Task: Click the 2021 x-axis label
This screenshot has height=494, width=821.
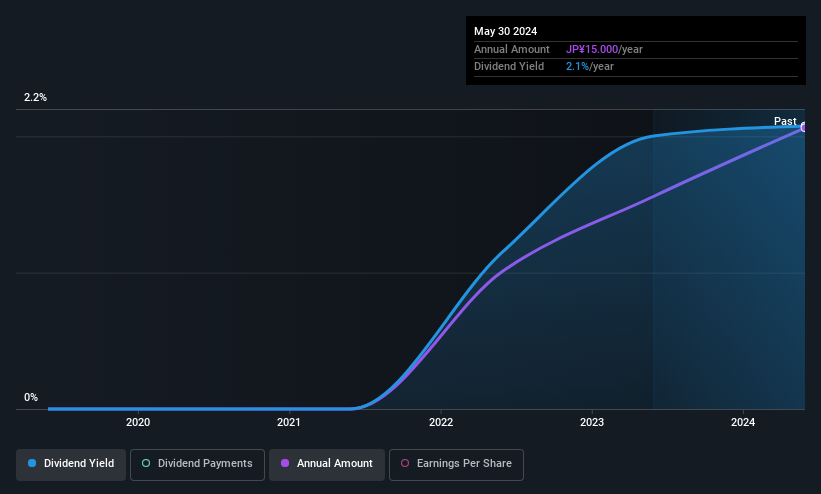Action: [x=289, y=422]
